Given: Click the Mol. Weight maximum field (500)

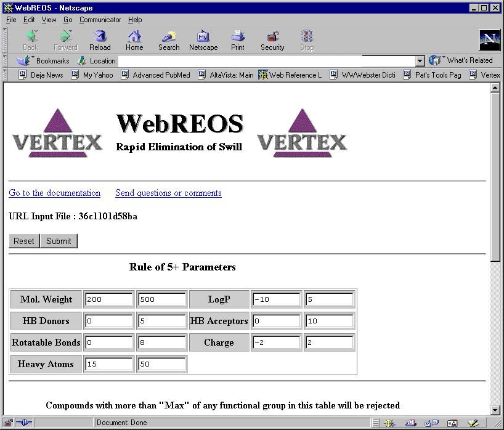Looking at the screenshot, I should pyautogui.click(x=162, y=299).
